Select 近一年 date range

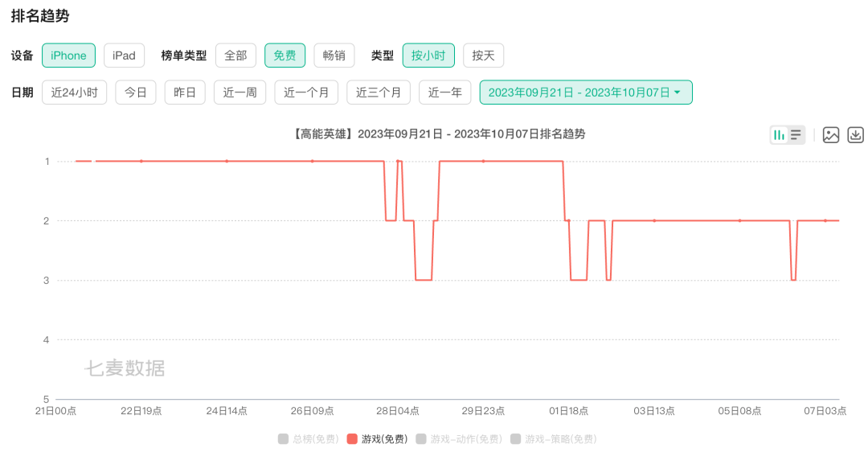pyautogui.click(x=445, y=92)
